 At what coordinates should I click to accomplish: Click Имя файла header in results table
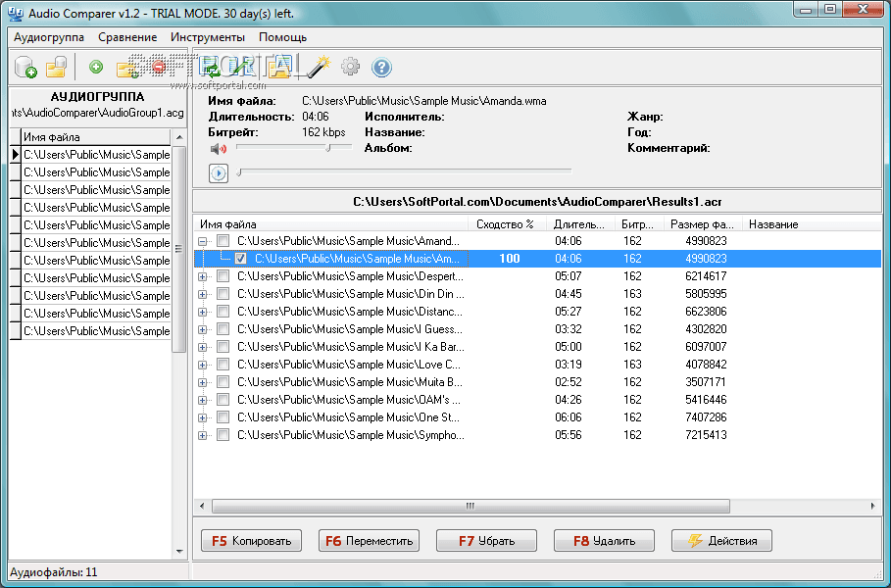[x=330, y=224]
